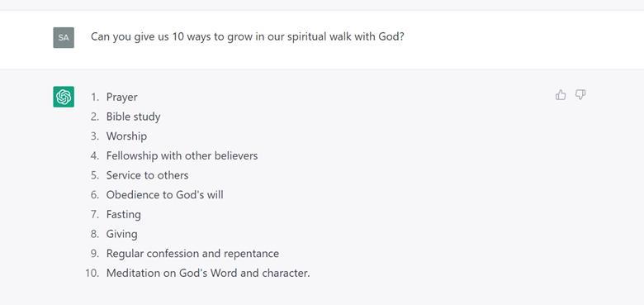Select the Fasting list item
The image size is (644, 305).
123,215
